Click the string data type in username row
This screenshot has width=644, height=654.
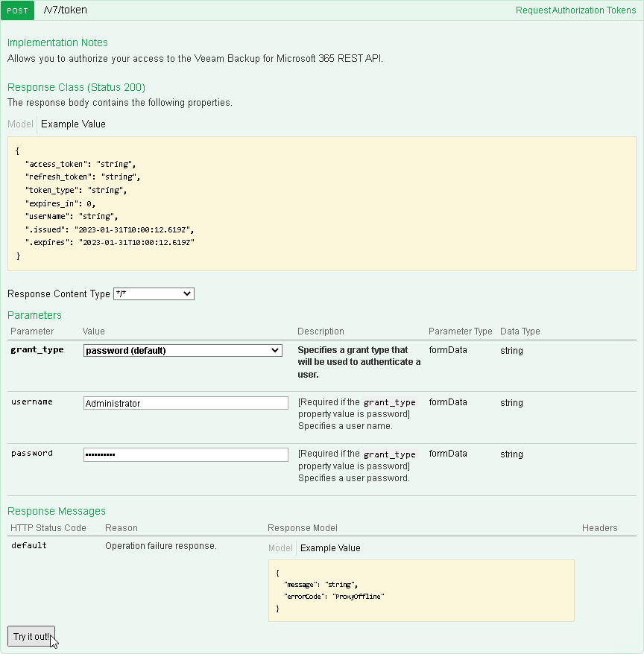[511, 402]
